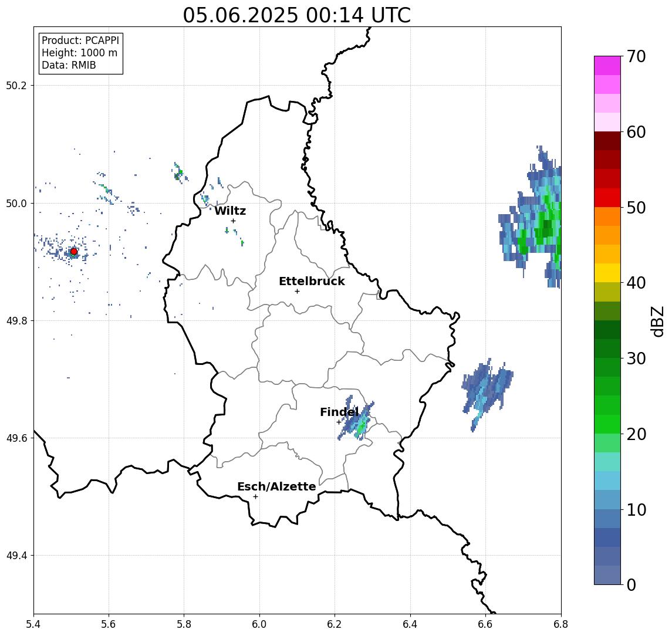Viewport: 672px width, 636px height.
Task: Click the latitude 50.2 axis label
Action: (16, 85)
